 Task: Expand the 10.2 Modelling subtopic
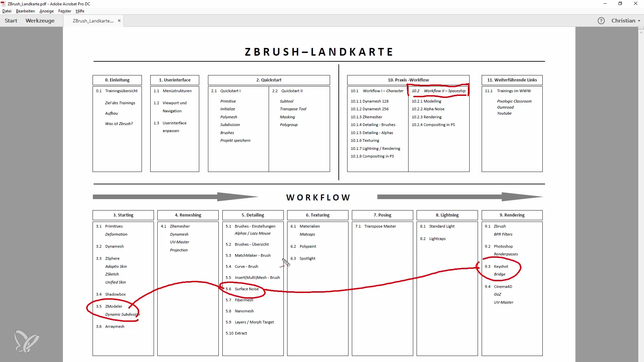point(426,101)
